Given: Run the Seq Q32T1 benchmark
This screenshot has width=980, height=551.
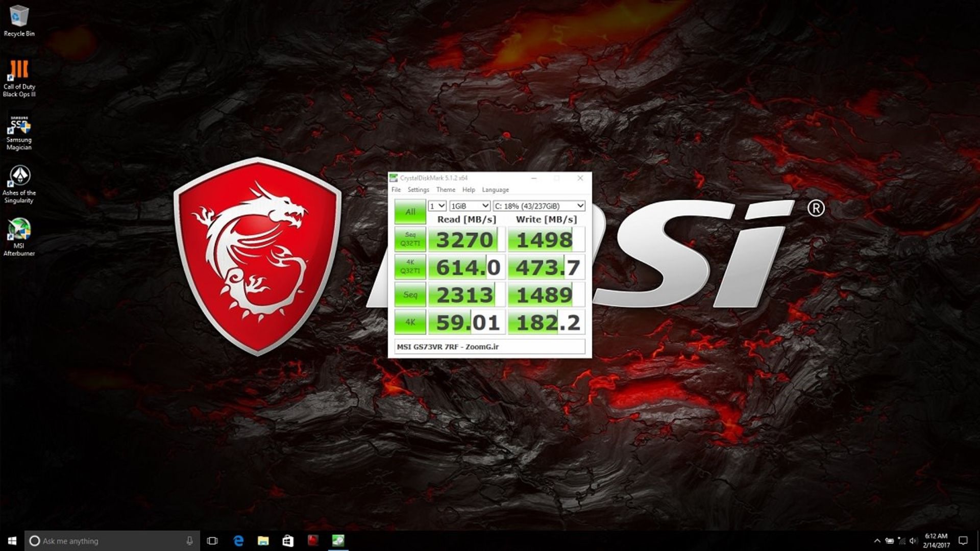Looking at the screenshot, I should (410, 239).
